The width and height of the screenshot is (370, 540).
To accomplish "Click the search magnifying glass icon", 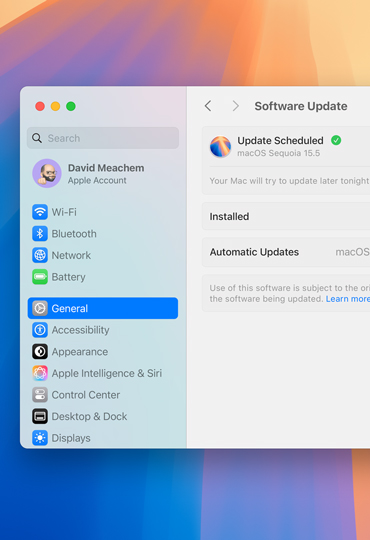I will pyautogui.click(x=37, y=138).
